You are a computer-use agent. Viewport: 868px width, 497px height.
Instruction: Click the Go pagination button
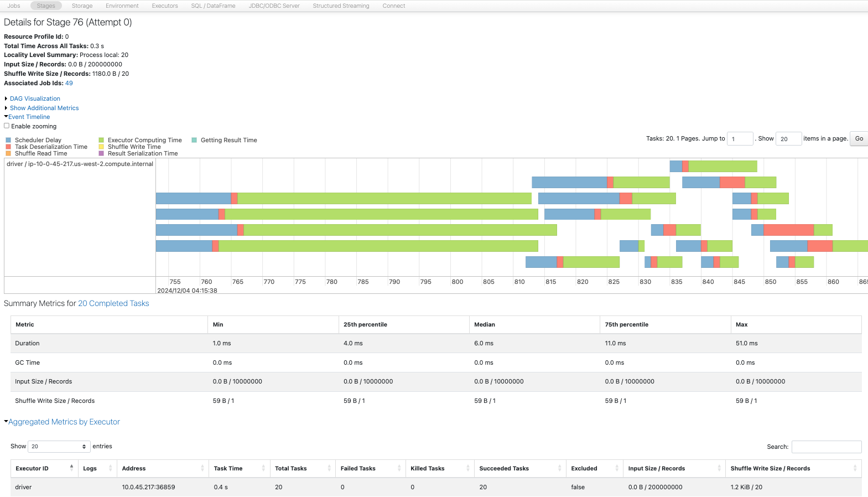[859, 138]
